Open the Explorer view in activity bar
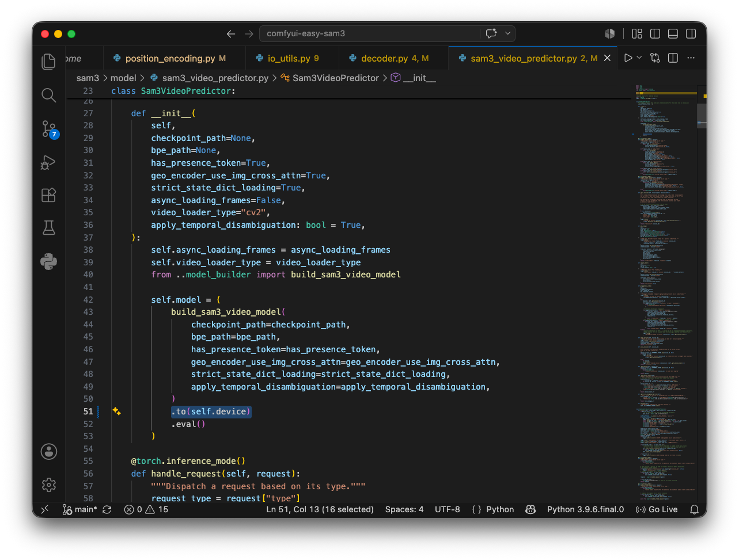Image resolution: width=739 pixels, height=560 pixels. tap(49, 62)
